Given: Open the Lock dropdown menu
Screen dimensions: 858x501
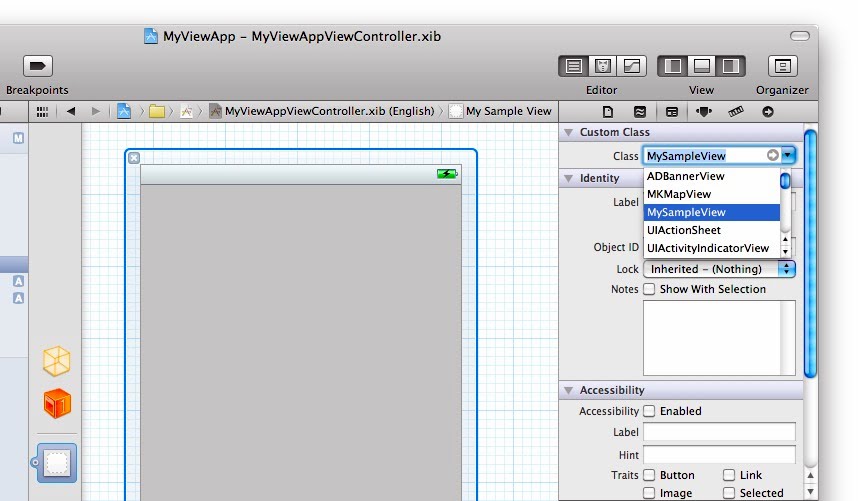Looking at the screenshot, I should [719, 269].
